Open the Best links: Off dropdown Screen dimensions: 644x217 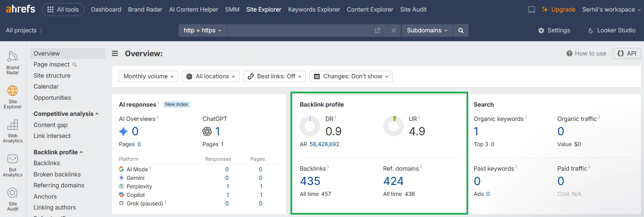point(274,76)
